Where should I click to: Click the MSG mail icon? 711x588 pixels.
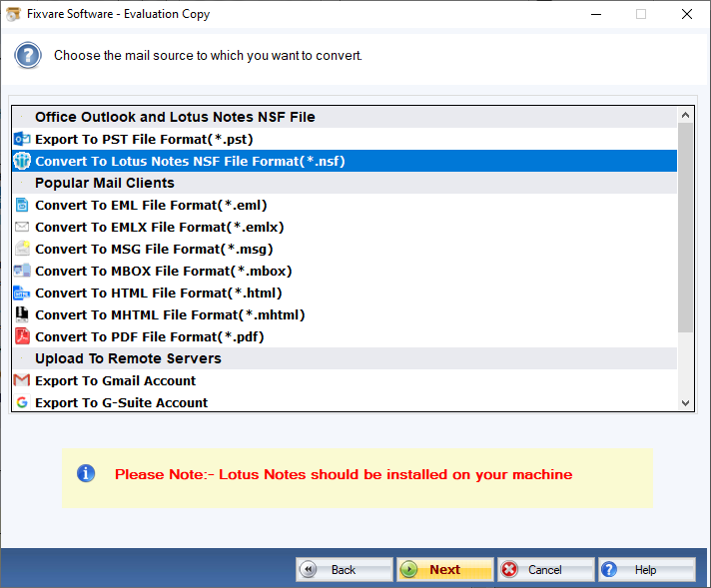[22, 249]
